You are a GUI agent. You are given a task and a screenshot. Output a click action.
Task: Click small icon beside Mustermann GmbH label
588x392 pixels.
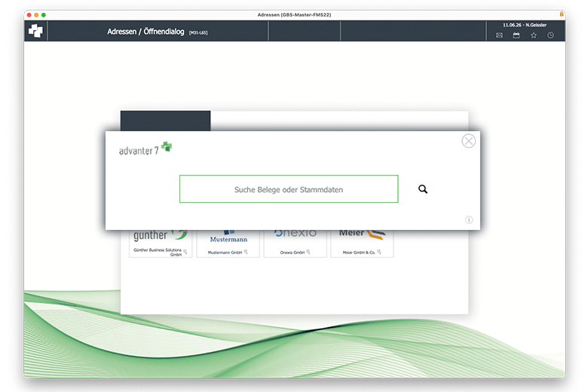(x=246, y=252)
